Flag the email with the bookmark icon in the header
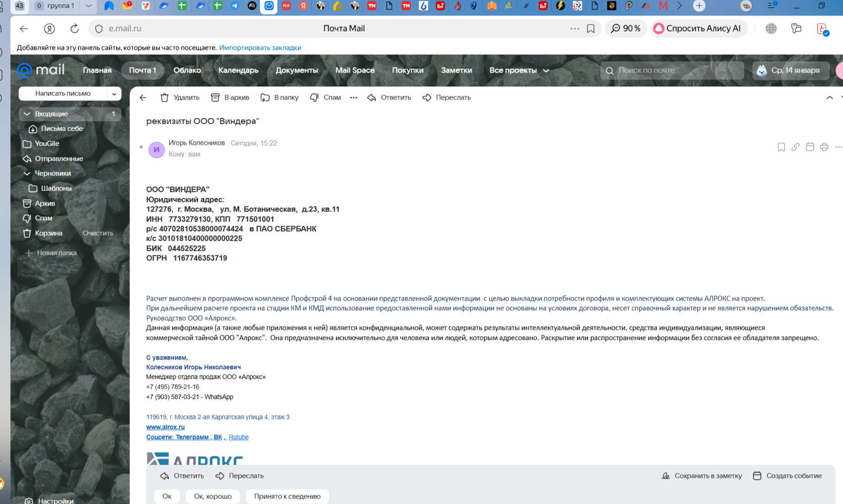The image size is (843, 504). tap(781, 147)
